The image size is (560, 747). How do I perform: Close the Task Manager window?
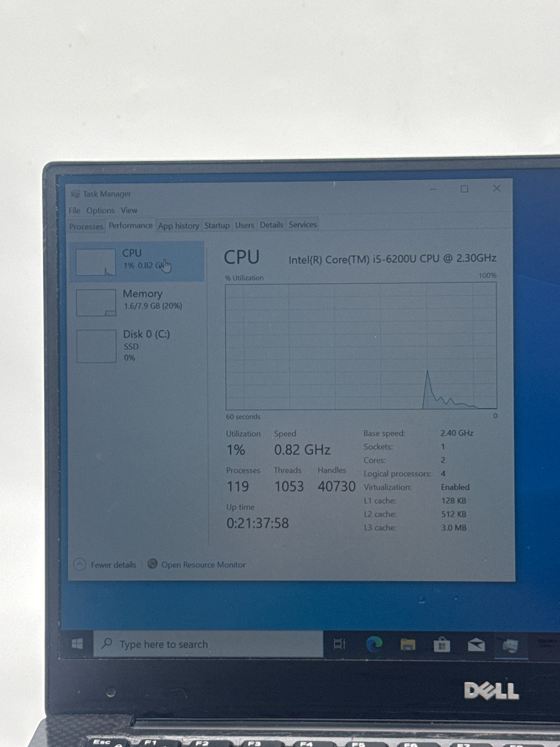pos(497,188)
